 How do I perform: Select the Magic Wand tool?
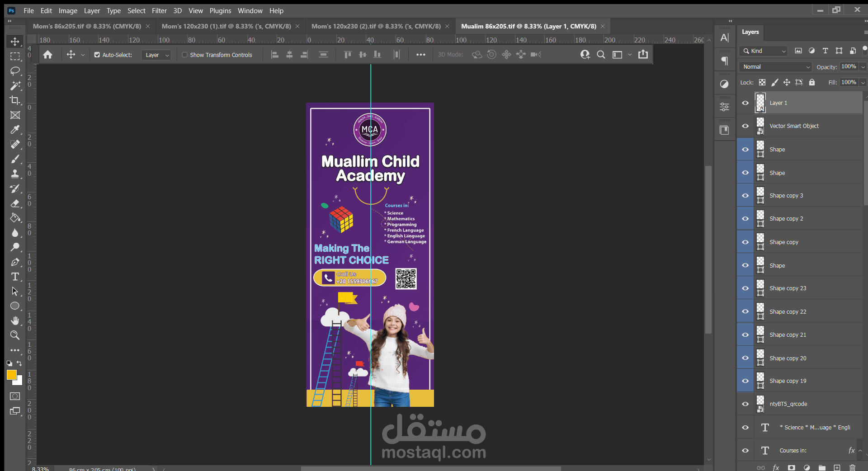click(x=15, y=85)
